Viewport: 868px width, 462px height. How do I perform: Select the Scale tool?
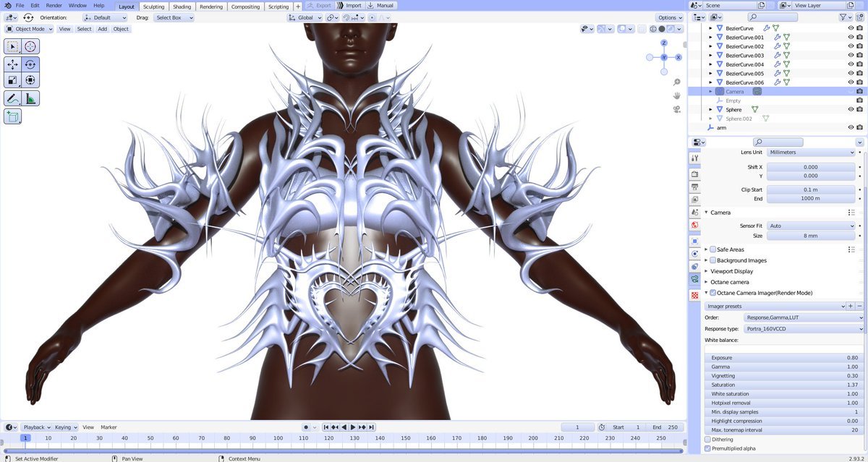(13, 80)
